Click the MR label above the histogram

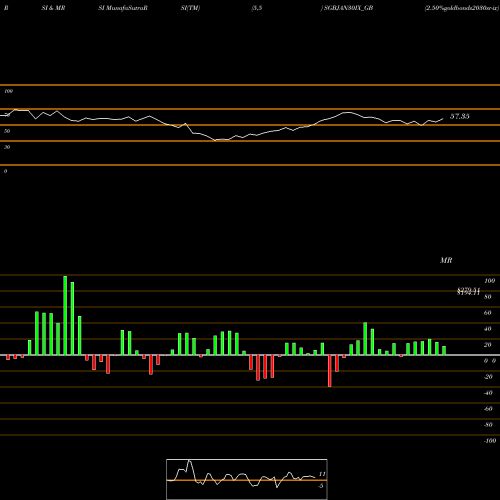[446, 260]
